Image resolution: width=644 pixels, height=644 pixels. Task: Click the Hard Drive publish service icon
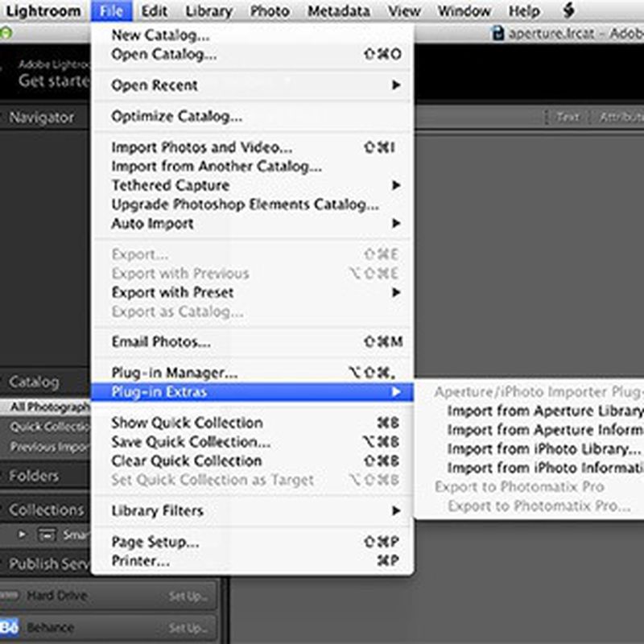(x=9, y=596)
